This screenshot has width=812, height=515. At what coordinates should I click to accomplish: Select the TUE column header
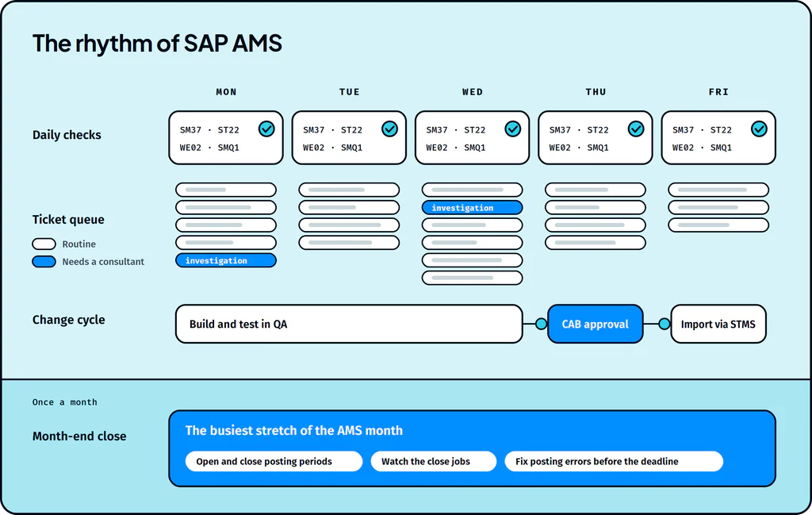(x=350, y=92)
